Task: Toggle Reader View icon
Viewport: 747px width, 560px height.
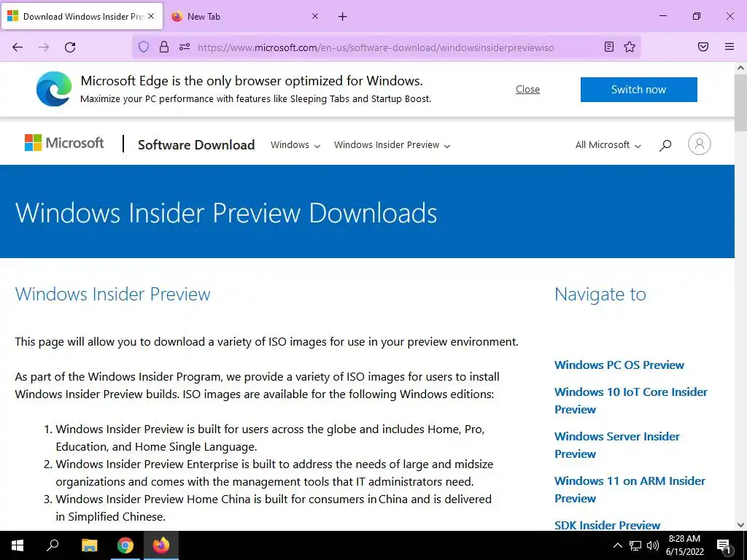Action: (609, 47)
